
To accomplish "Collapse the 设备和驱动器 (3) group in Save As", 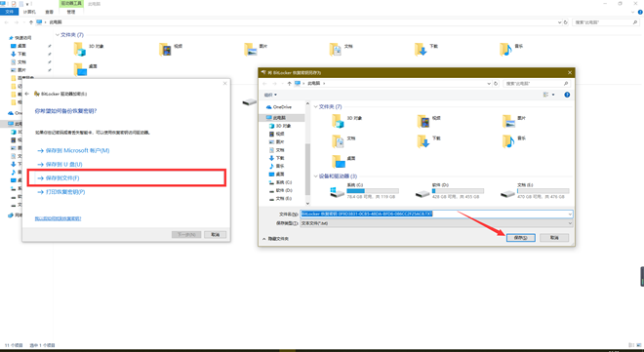I will click(x=316, y=176).
